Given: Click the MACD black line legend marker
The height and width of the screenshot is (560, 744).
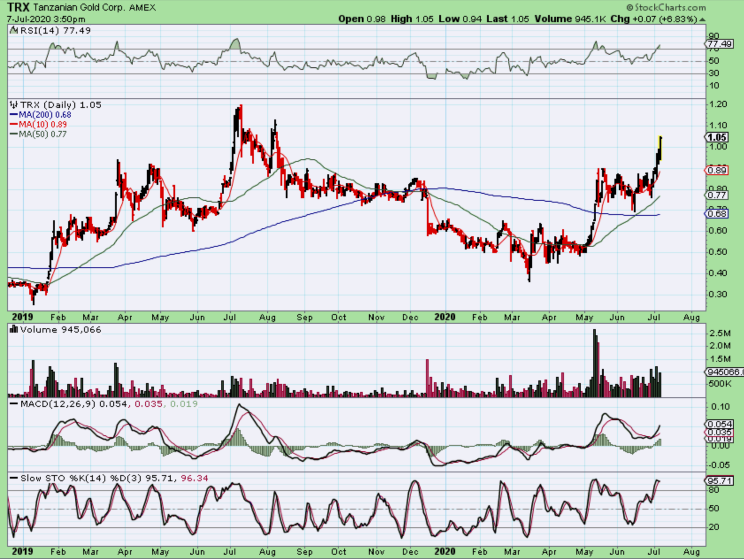Looking at the screenshot, I should pos(14,404).
